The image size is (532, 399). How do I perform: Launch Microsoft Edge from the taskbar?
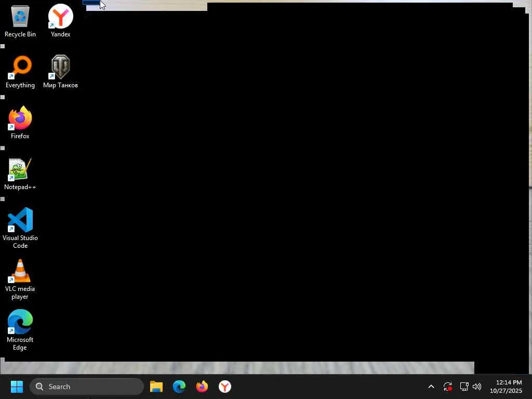pyautogui.click(x=179, y=387)
